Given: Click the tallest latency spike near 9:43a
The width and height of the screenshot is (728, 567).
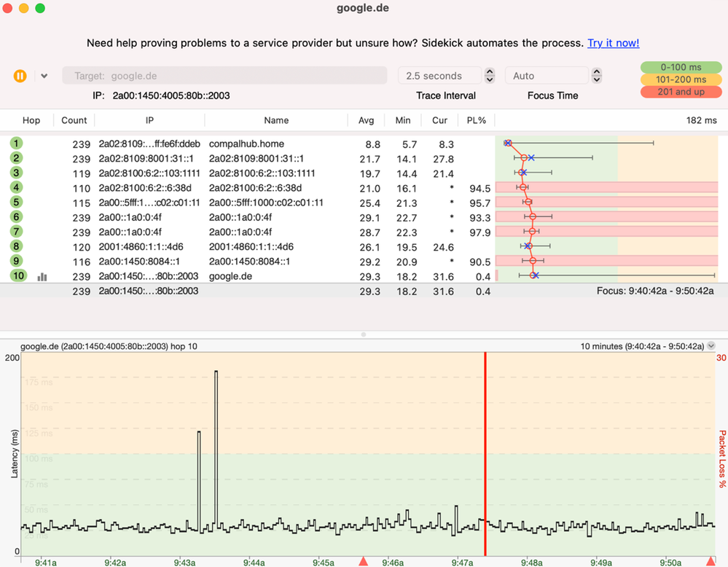Looking at the screenshot, I should click(216, 448).
